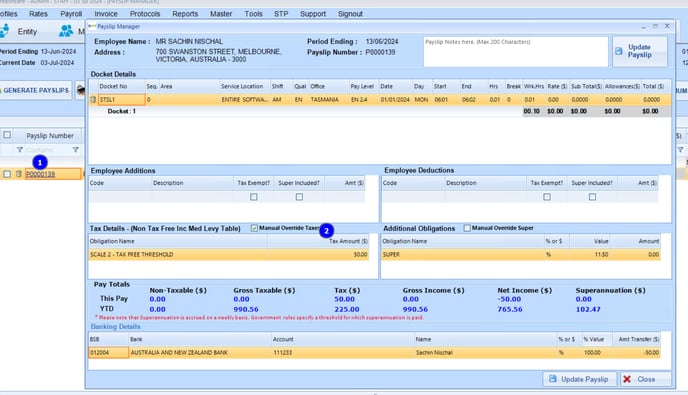The height and width of the screenshot is (395, 688).
Task: Open the Payroll menu
Action: click(71, 14)
